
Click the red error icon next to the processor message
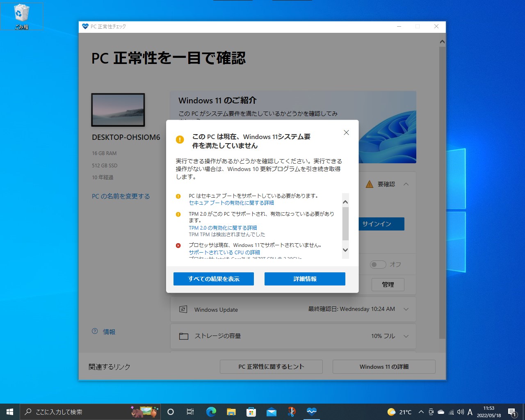pyautogui.click(x=178, y=245)
